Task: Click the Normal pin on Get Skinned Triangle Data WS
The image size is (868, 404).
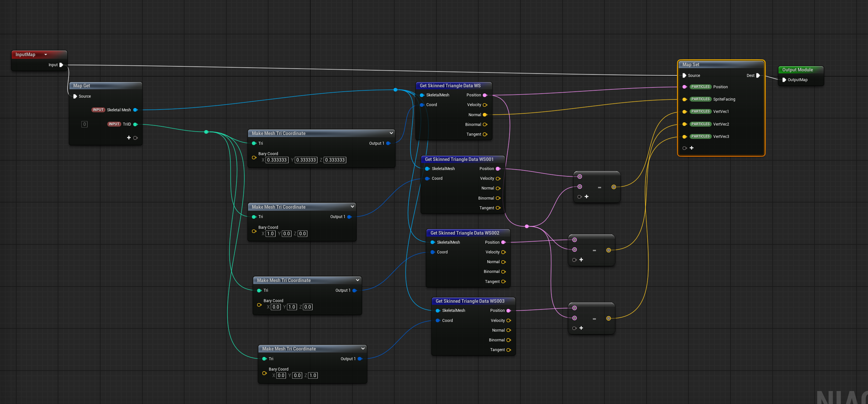Action: 485,115
